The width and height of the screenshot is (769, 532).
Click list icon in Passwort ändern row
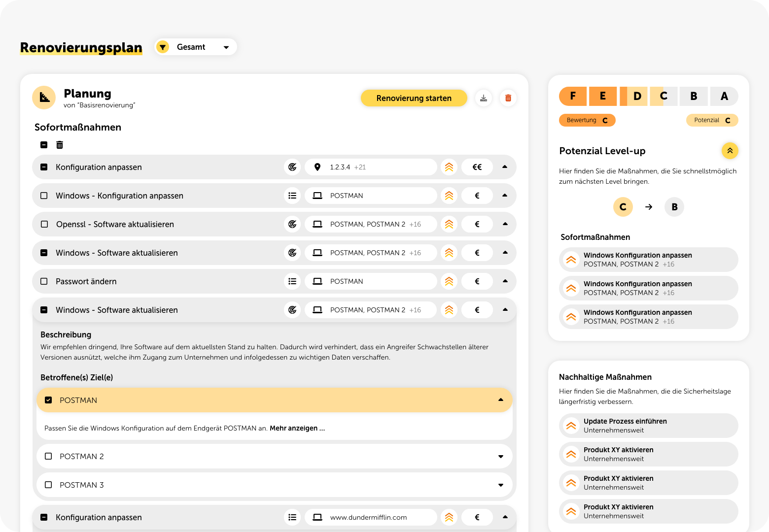(x=292, y=281)
